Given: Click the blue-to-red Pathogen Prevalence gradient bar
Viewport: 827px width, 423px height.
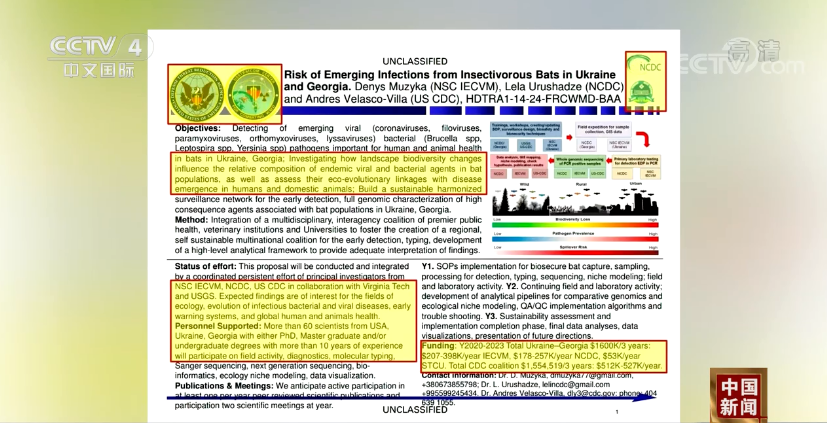Looking at the screenshot, I should tap(575, 239).
